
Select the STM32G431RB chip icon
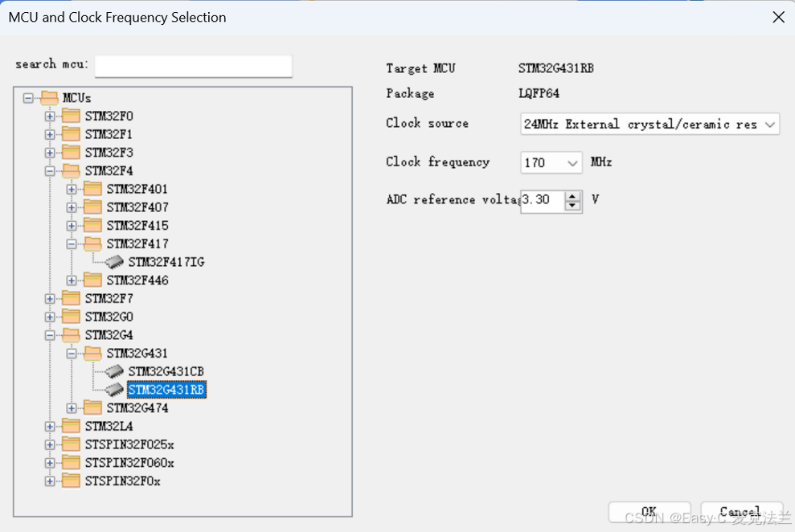pyautogui.click(x=115, y=389)
